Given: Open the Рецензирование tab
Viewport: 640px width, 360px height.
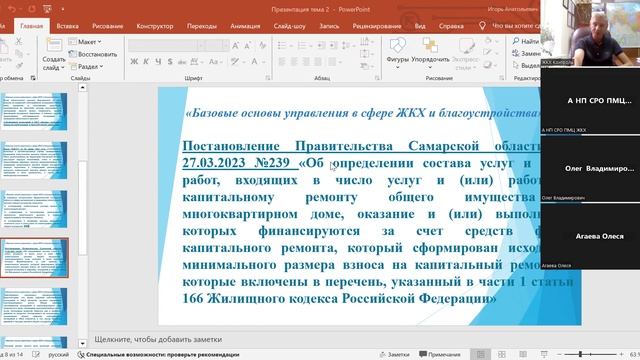Looking at the screenshot, I should pos(376,26).
